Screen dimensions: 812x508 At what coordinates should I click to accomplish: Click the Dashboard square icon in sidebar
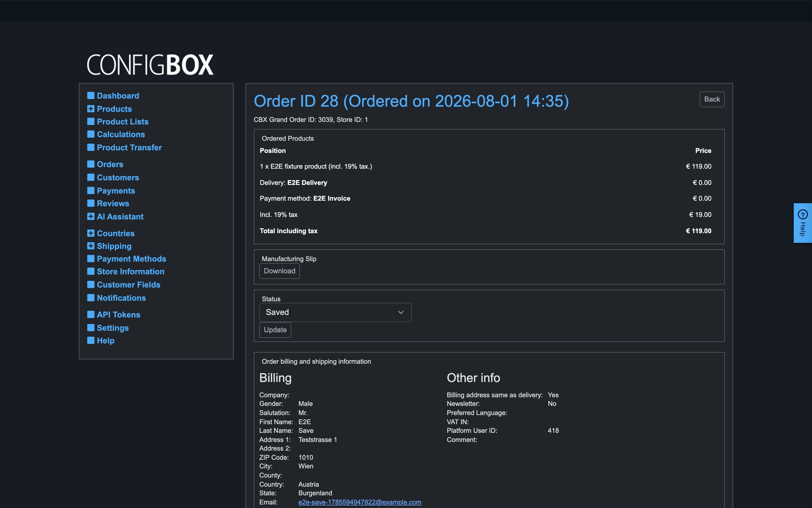tap(91, 96)
